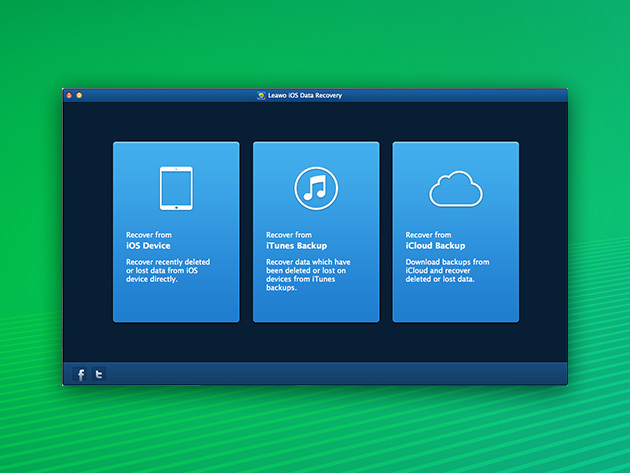Click empty bottom toolbar right of Twitter
Viewport: 630px width, 473px height.
coord(330,374)
